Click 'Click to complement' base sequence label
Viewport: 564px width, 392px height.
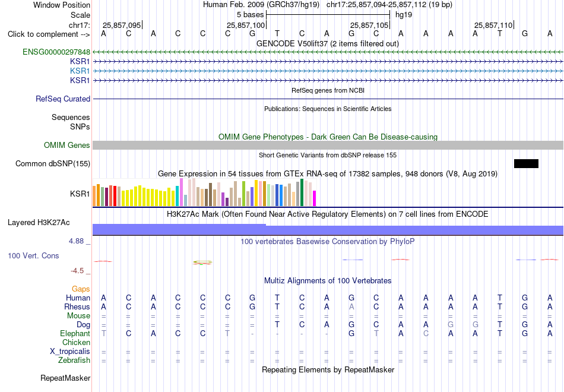(49, 34)
